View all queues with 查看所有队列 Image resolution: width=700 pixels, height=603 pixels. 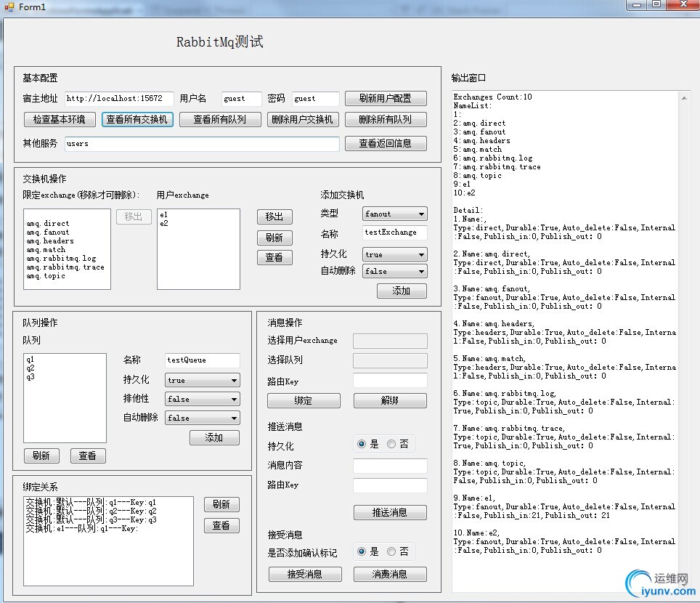tap(220, 119)
